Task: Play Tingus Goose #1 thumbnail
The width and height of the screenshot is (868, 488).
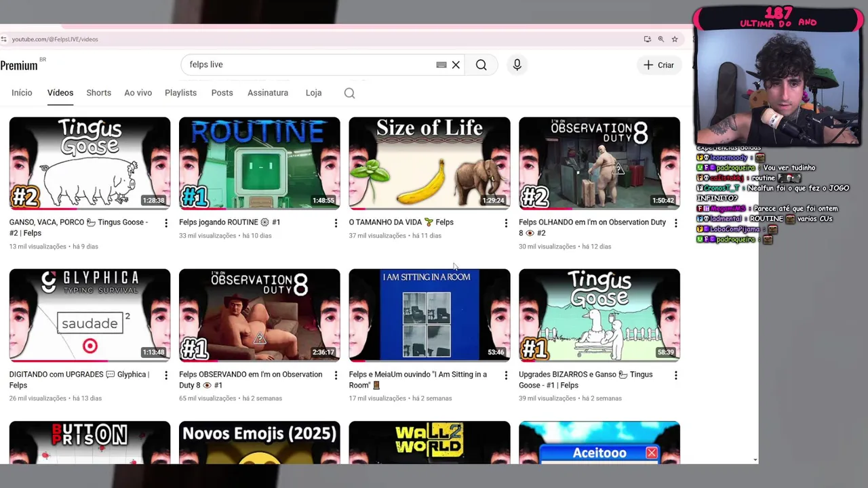Action: 599,315
